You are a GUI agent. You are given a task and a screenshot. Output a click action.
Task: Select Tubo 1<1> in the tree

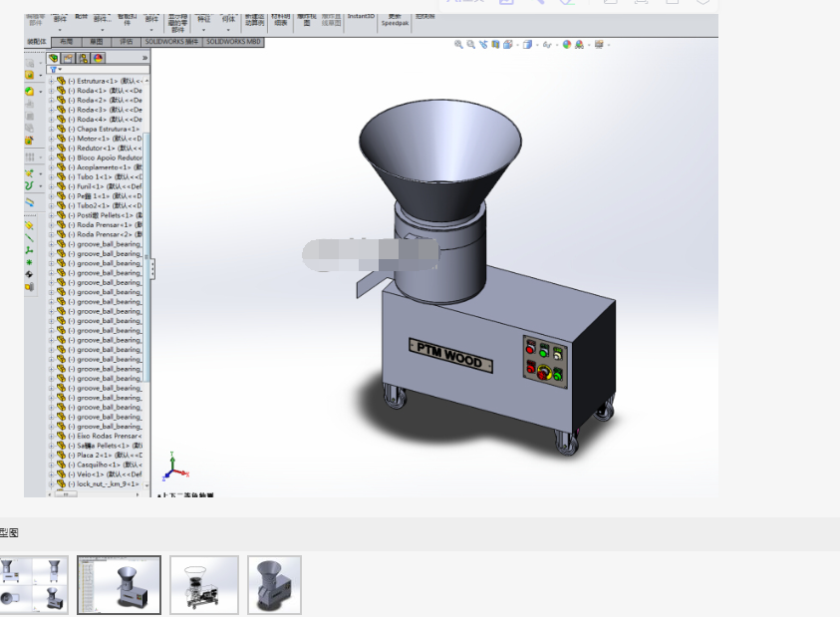(105, 176)
